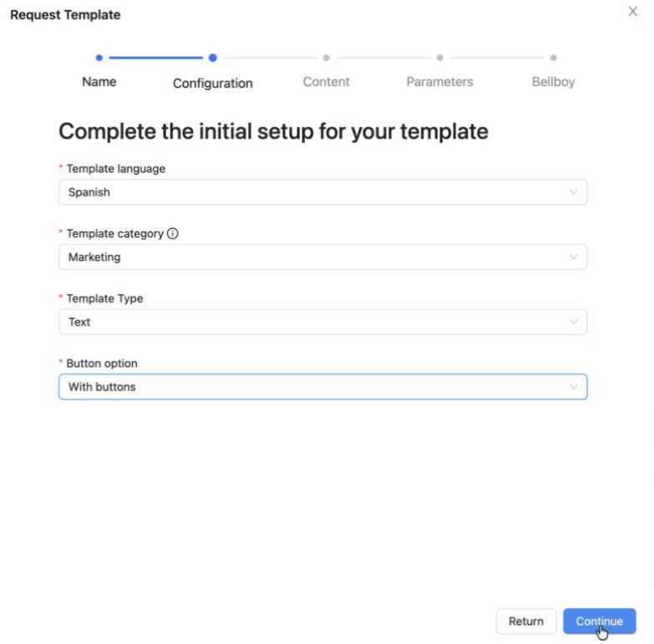Click the Configuration step label
Image resolution: width=654 pixels, height=644 pixels.
click(x=213, y=84)
